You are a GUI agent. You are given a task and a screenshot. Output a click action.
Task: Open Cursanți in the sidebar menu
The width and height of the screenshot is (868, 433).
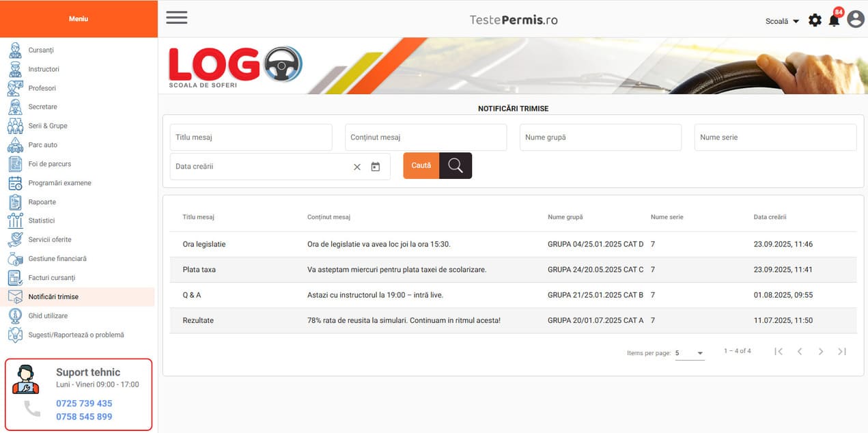(41, 51)
